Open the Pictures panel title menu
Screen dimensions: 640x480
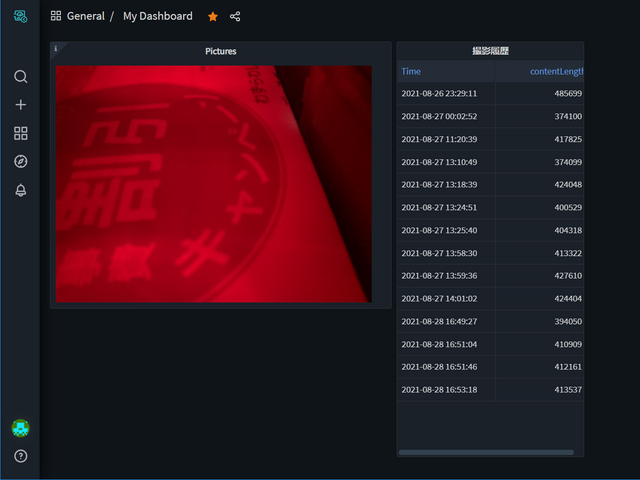point(220,51)
